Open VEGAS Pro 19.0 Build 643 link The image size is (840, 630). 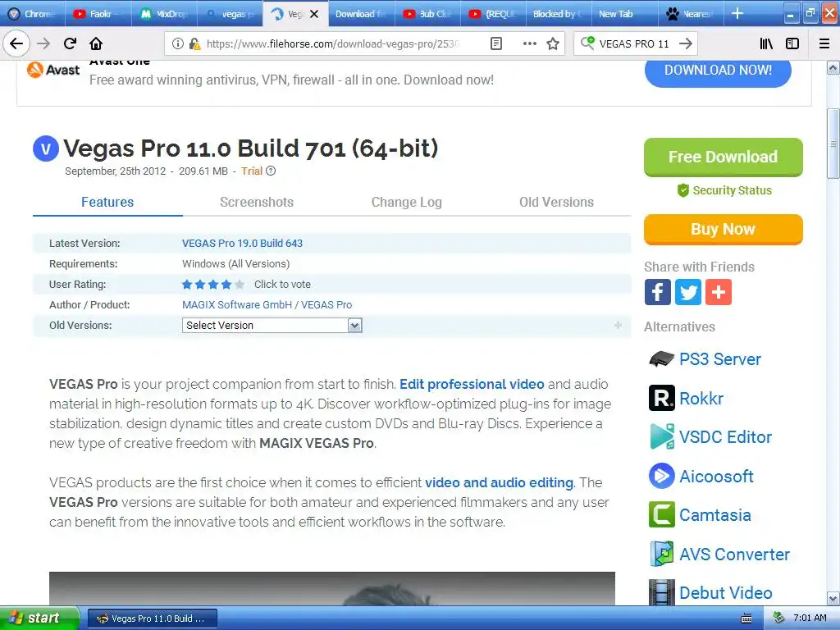click(x=242, y=243)
